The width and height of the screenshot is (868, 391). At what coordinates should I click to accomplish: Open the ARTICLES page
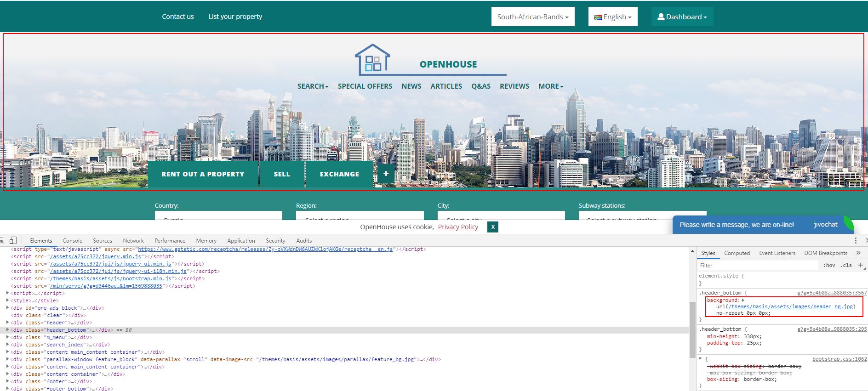446,86
